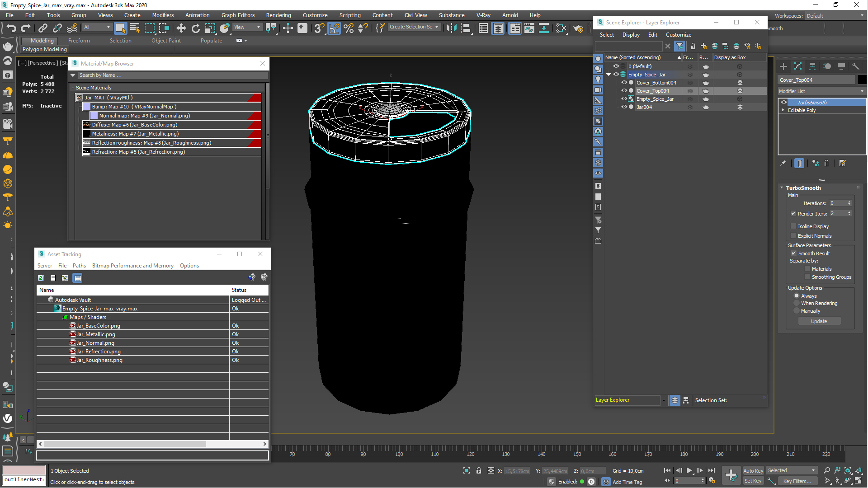Scroll the Asset Tracking file list
The height and width of the screenshot is (488, 868).
(x=152, y=443)
